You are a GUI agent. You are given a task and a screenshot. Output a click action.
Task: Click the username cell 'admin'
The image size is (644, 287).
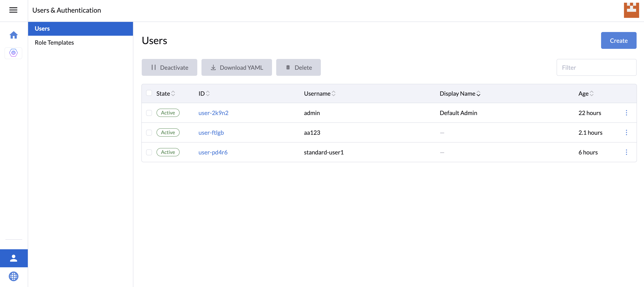(x=312, y=113)
